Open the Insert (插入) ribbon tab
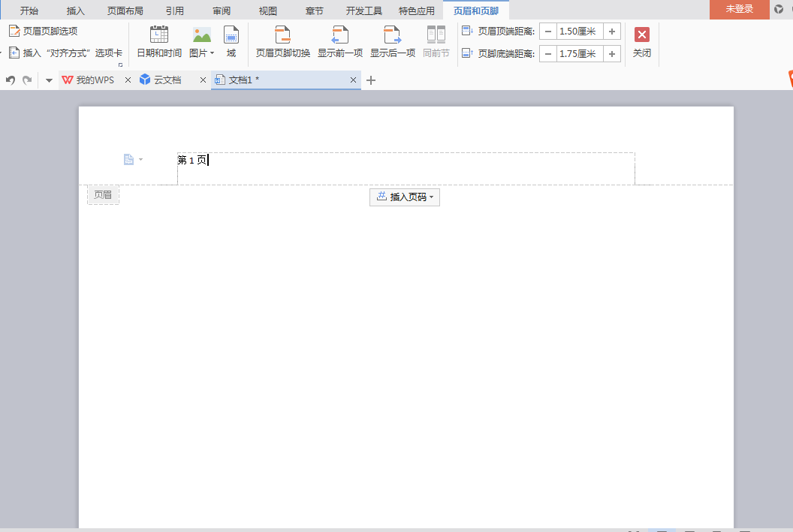793x532 pixels. click(76, 11)
